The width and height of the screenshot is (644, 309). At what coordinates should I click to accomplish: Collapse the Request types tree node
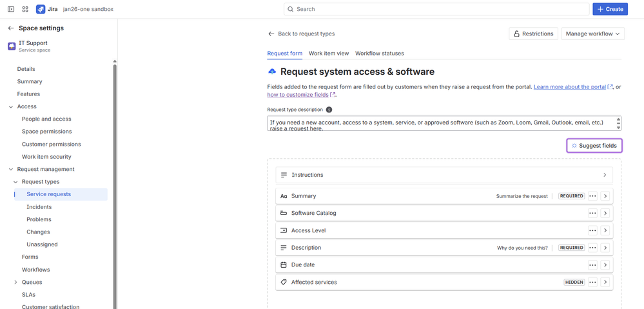point(15,182)
